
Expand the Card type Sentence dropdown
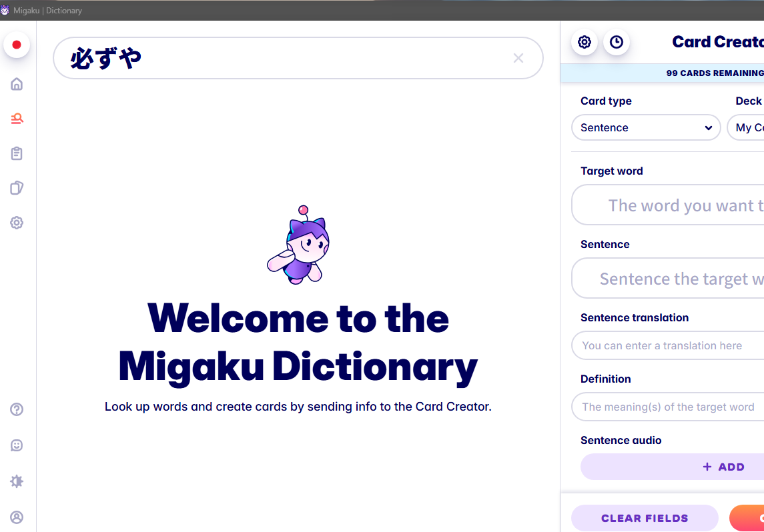click(x=646, y=127)
